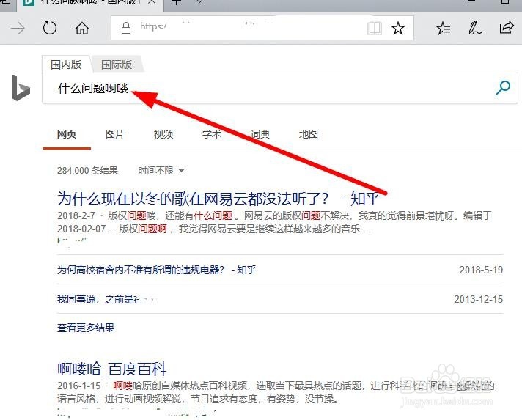Open result 啊喽哈_百度百科

point(111,369)
